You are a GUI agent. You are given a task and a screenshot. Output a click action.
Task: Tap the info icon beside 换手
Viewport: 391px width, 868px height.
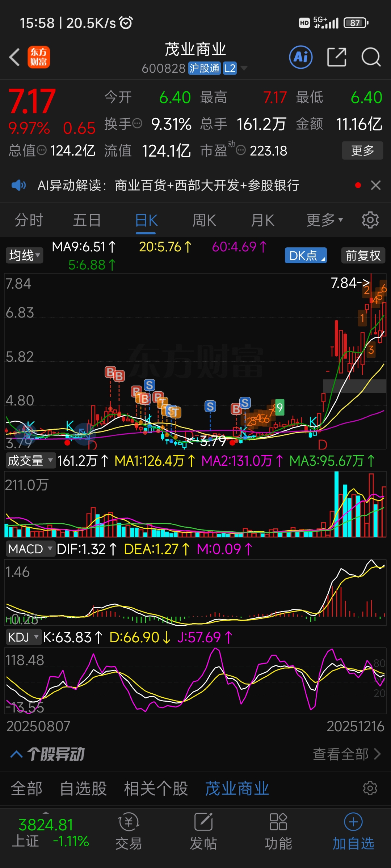point(138,124)
